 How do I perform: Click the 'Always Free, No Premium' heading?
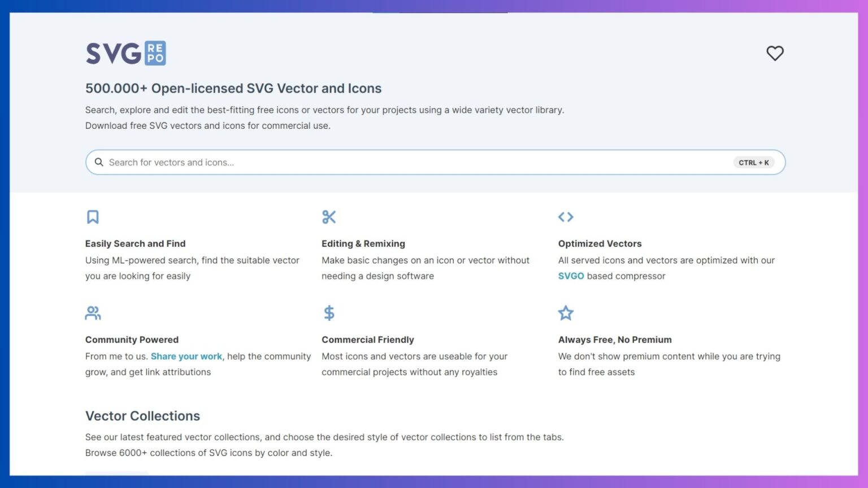point(615,339)
